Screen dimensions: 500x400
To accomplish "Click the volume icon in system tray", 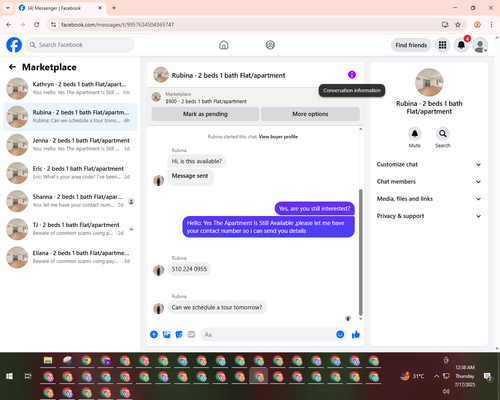I will point(446,391).
